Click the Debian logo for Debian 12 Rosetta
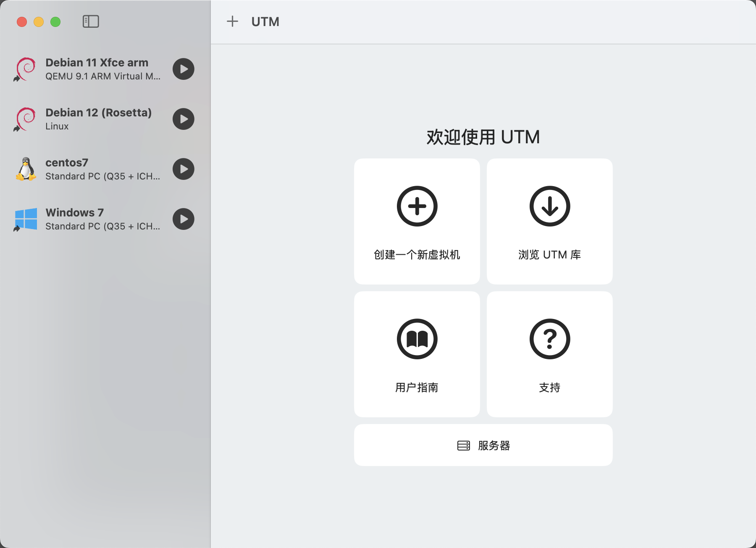756x548 pixels. 26,119
